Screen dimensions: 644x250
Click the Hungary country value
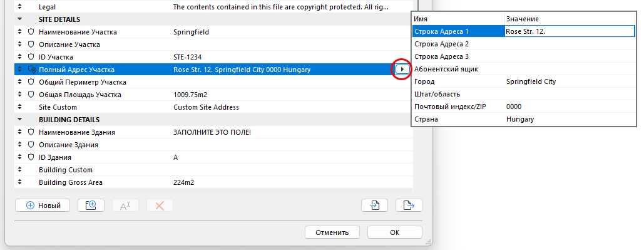(x=520, y=119)
